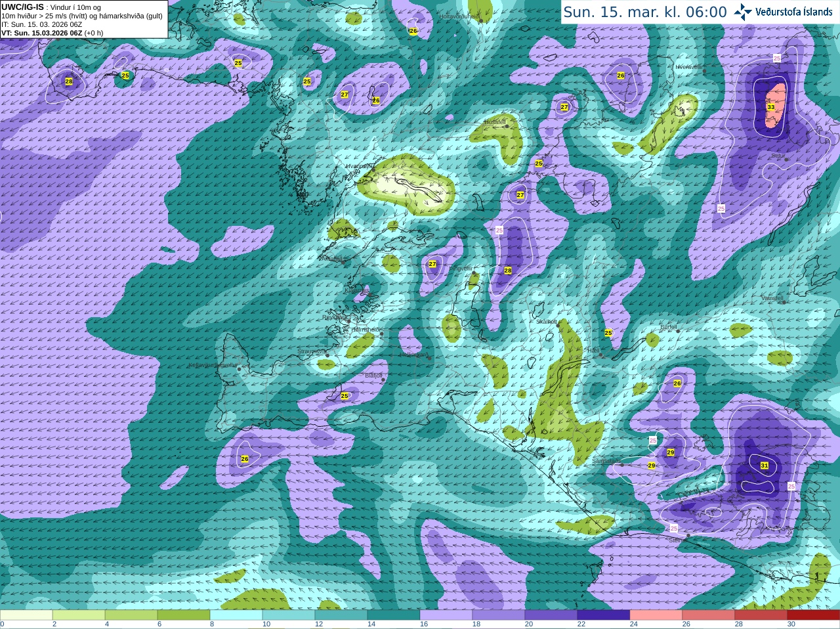Click the Hólmsheiði station label
This screenshot has height=629, width=840.
point(366,330)
